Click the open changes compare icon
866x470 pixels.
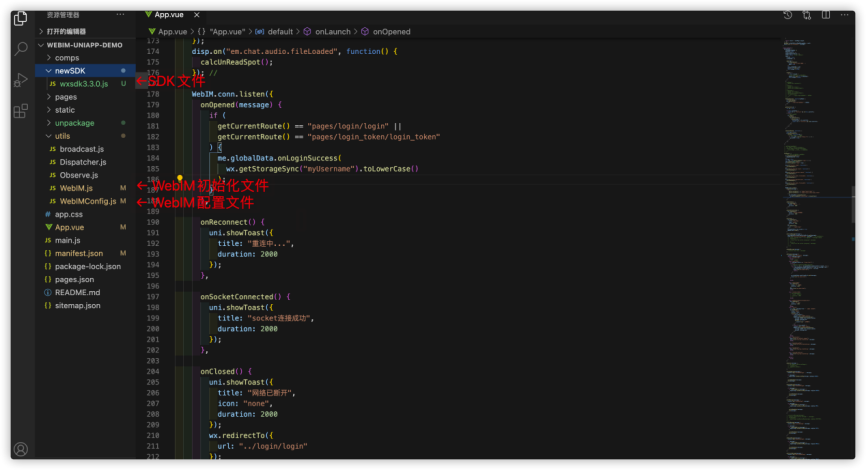point(807,15)
